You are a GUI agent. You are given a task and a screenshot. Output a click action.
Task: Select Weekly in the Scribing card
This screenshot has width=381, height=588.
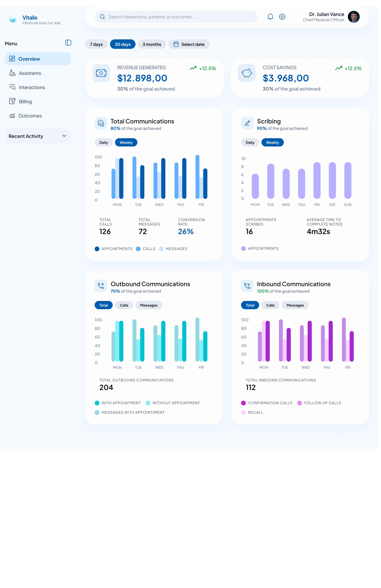tap(272, 143)
